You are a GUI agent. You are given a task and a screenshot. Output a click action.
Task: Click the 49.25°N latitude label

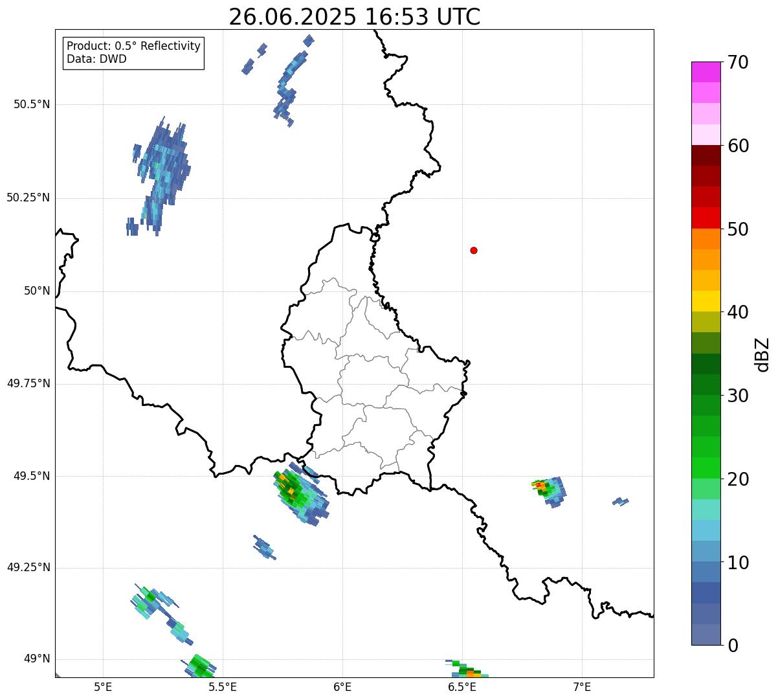coord(28,567)
